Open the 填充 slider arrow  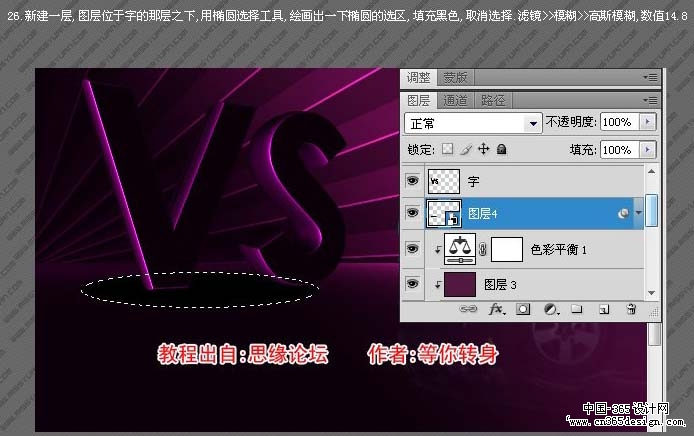(x=648, y=150)
